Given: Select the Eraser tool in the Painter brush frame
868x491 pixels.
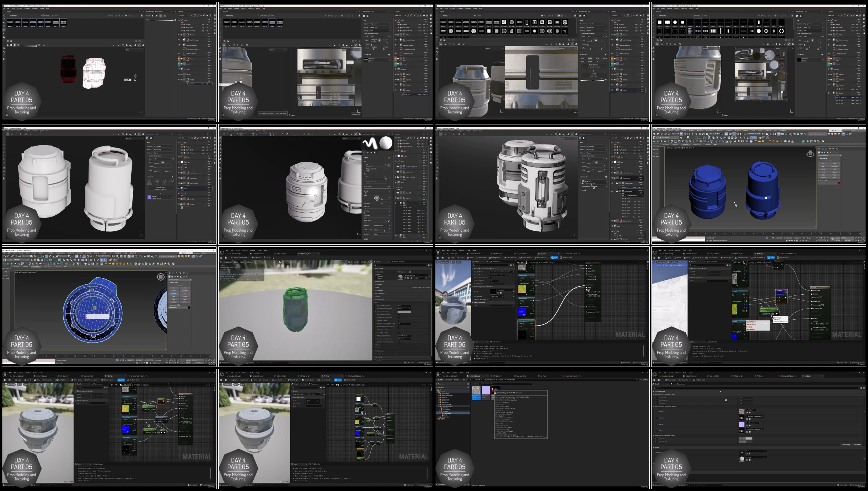Looking at the screenshot, I should pos(220,141).
